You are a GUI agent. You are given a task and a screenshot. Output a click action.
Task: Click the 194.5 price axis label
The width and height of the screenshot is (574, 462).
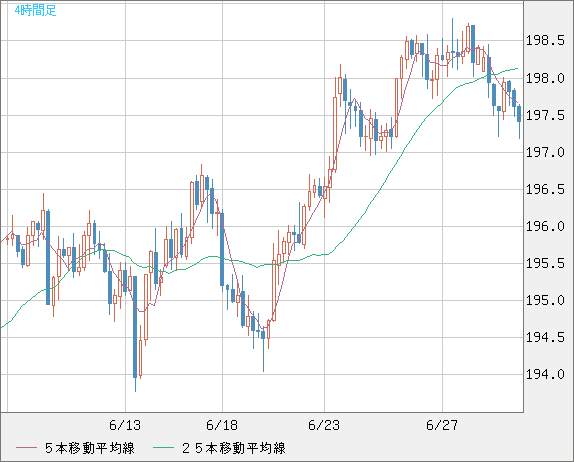click(545, 338)
